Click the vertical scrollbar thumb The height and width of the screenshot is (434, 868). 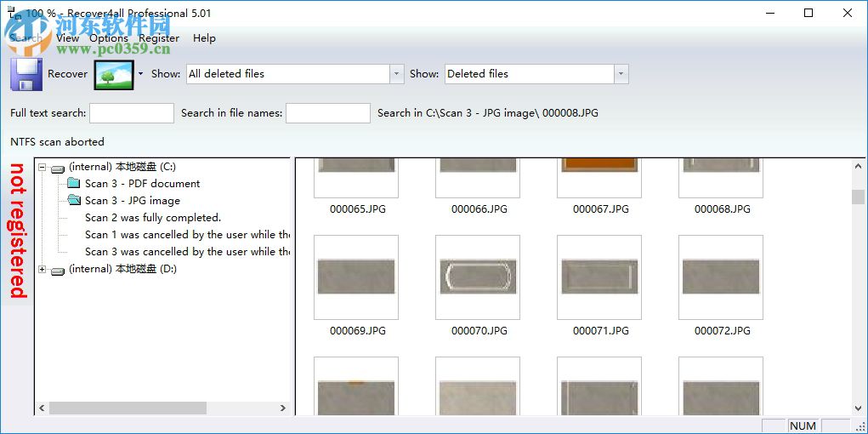tap(858, 197)
